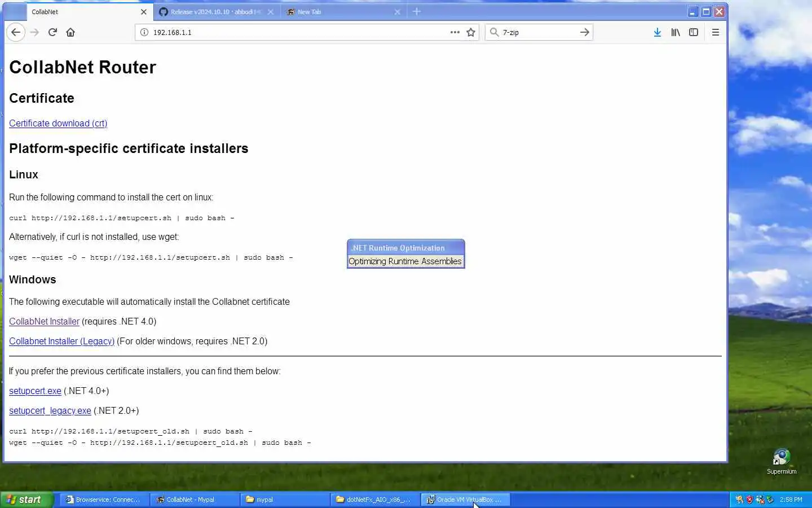Viewport: 812px width, 508px height.
Task: Close the GitHub Release tab
Action: (271, 12)
